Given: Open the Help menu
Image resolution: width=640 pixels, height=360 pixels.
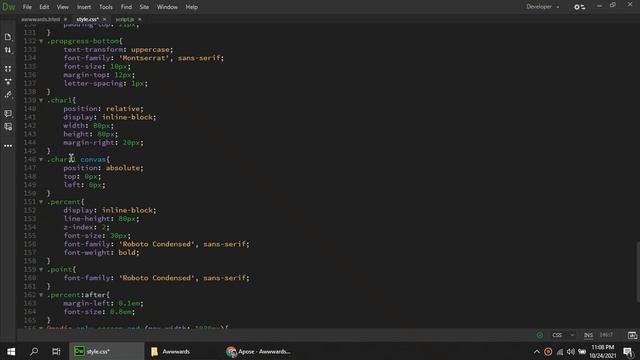Looking at the screenshot, I should click(191, 7).
